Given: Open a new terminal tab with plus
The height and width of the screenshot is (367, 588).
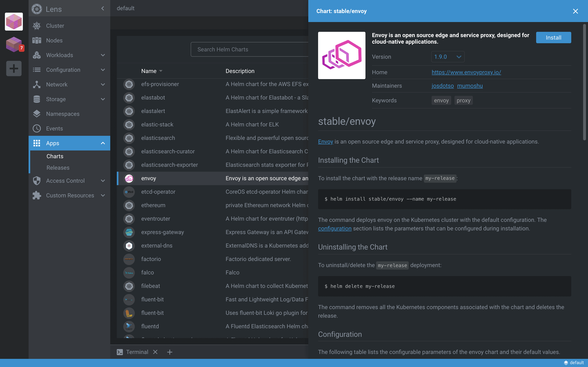Looking at the screenshot, I should (170, 352).
